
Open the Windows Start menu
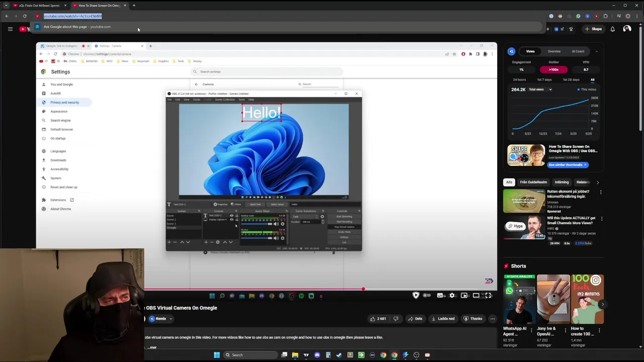click(217, 355)
